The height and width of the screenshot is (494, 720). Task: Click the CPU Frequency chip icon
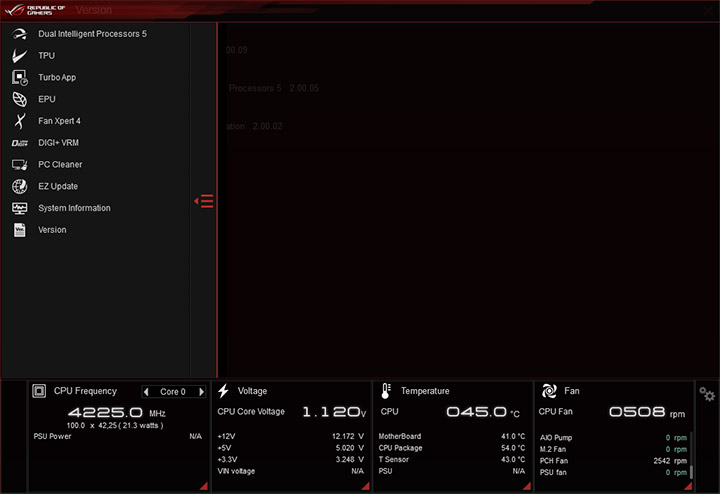(39, 391)
